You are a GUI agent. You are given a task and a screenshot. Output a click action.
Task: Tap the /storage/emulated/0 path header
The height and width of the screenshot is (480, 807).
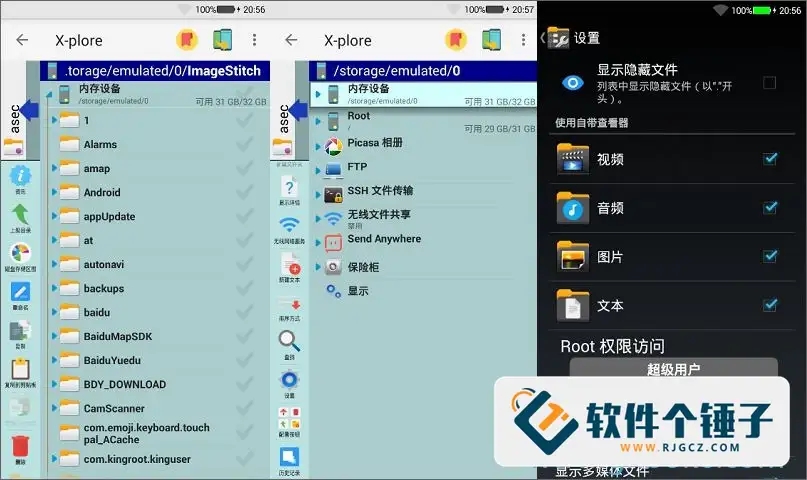pos(423,70)
